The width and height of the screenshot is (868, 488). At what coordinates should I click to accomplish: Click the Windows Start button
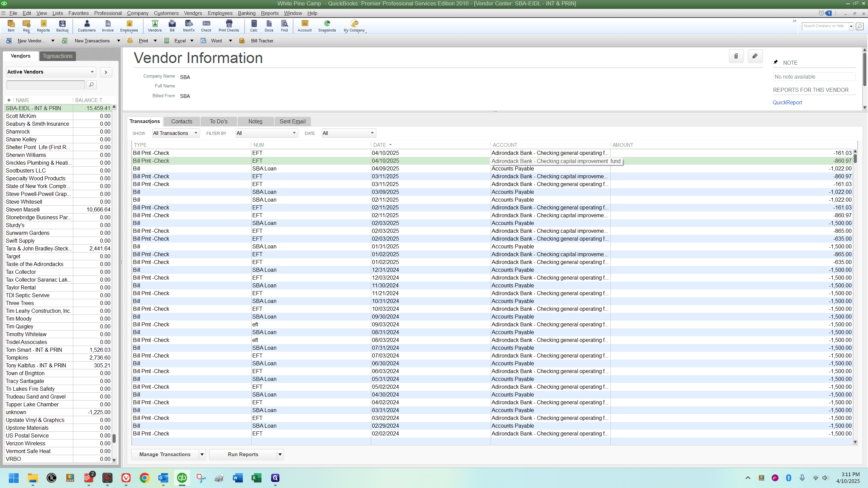tap(14, 478)
